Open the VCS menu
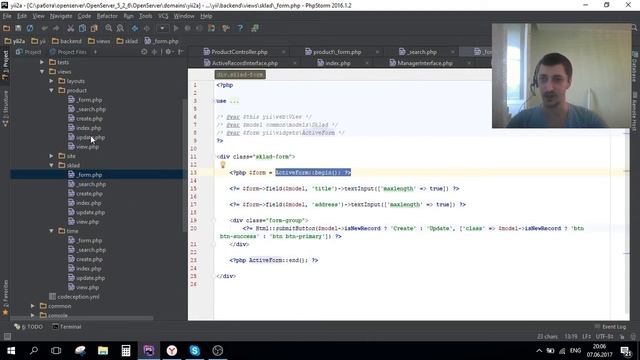Image resolution: width=640 pixels, height=360 pixels. 163,16
